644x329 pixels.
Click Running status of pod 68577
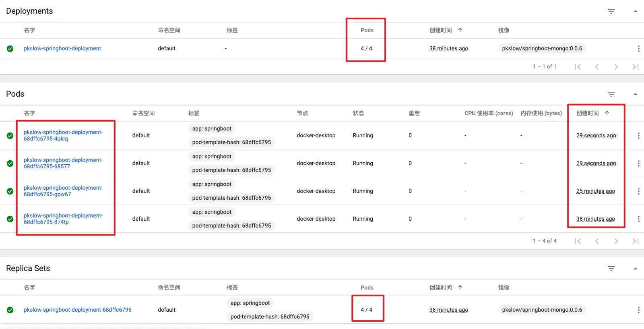point(363,163)
